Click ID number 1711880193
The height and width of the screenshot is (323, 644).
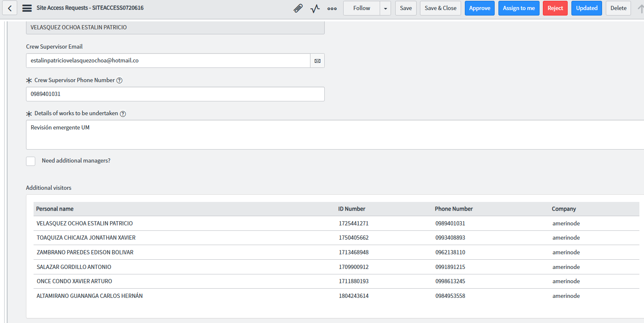tap(354, 282)
